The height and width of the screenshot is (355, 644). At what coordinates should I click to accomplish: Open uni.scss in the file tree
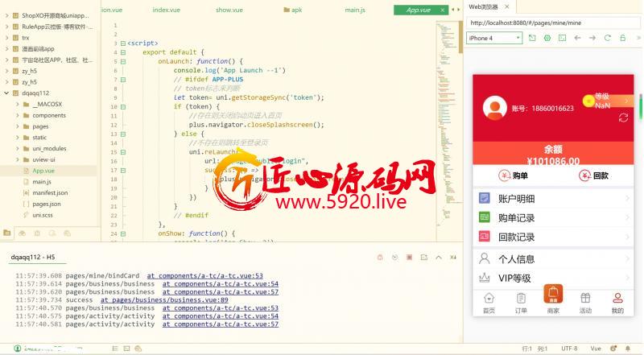point(43,215)
